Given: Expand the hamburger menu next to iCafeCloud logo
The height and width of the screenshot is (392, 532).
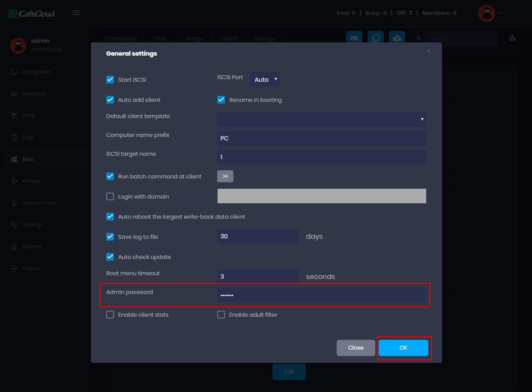Looking at the screenshot, I should click(76, 12).
